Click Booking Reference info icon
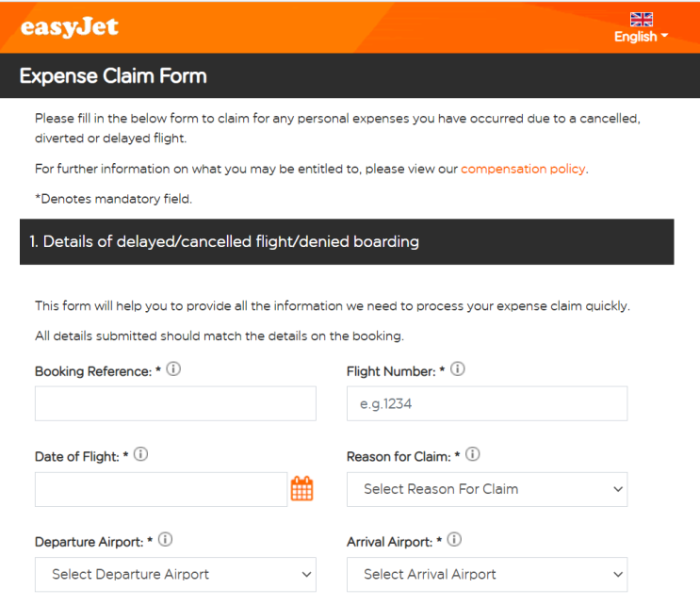Image resolution: width=700 pixels, height=605 pixels. (173, 370)
